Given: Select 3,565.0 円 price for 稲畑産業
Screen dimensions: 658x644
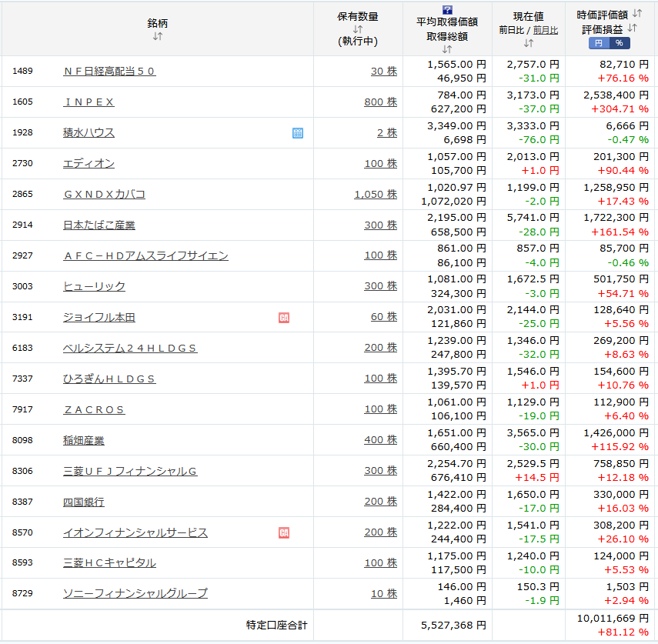Looking at the screenshot, I should (x=533, y=433).
